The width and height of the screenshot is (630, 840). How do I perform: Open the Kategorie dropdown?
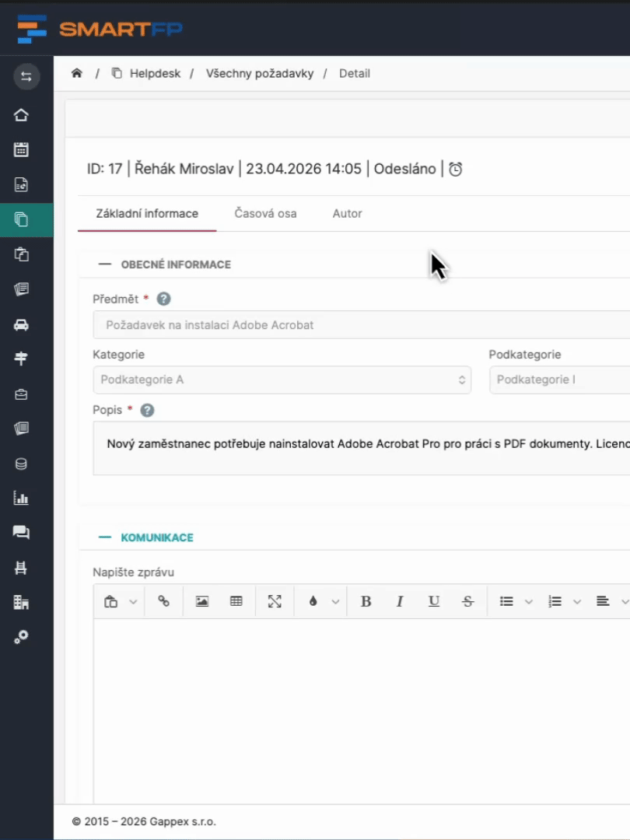point(282,380)
